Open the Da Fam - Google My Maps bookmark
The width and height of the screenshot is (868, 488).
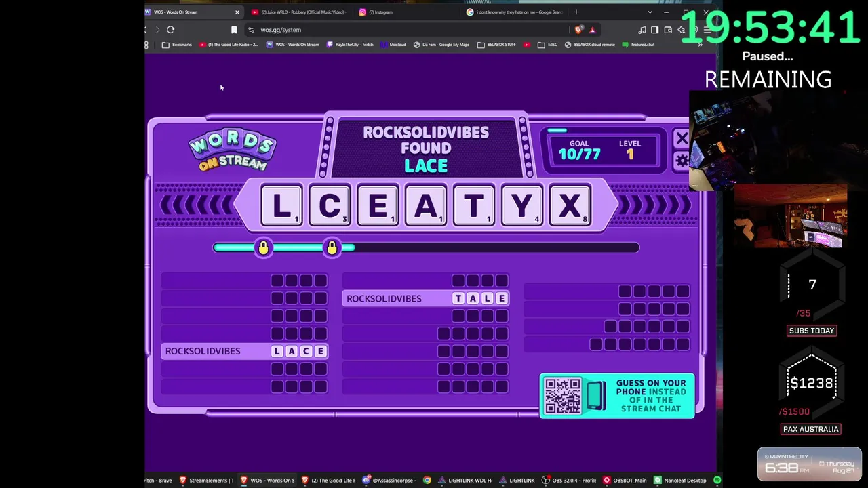441,45
